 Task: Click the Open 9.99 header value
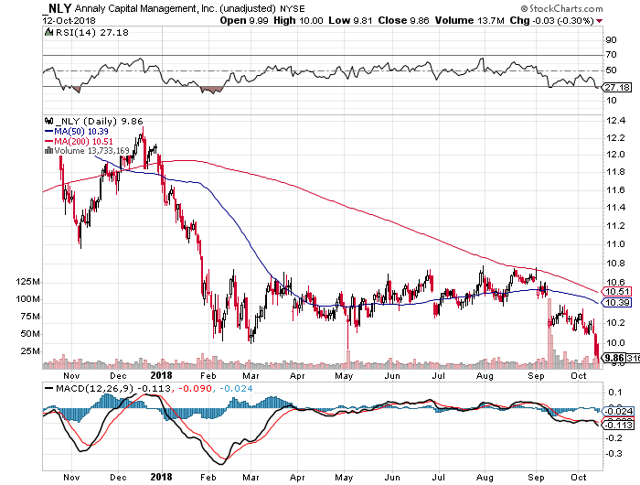click(x=244, y=20)
